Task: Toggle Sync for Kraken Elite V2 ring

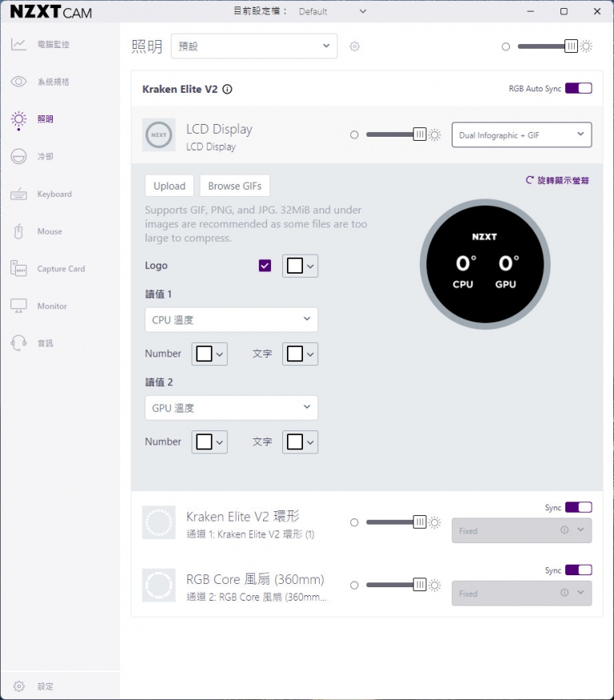Action: point(579,507)
